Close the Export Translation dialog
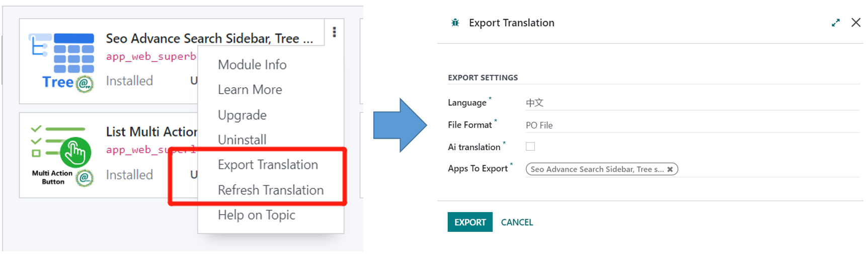This screenshot has height=260, width=868. pyautogui.click(x=855, y=23)
